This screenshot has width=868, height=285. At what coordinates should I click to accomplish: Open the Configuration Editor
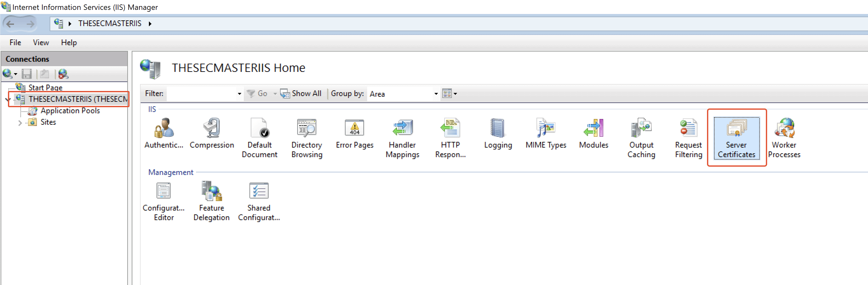pos(164,201)
